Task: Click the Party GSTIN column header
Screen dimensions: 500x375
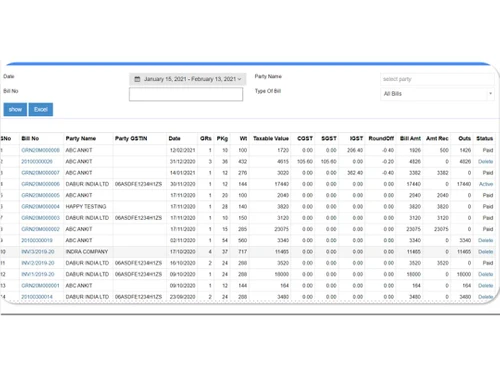Action: coord(131,138)
